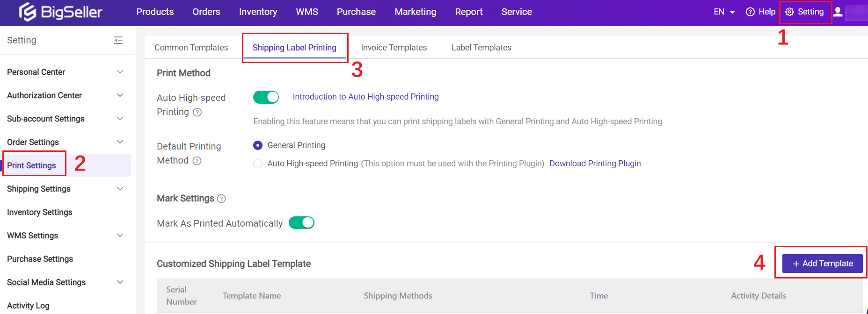The width and height of the screenshot is (868, 314).
Task: Open Activity Log in sidebar
Action: (28, 306)
